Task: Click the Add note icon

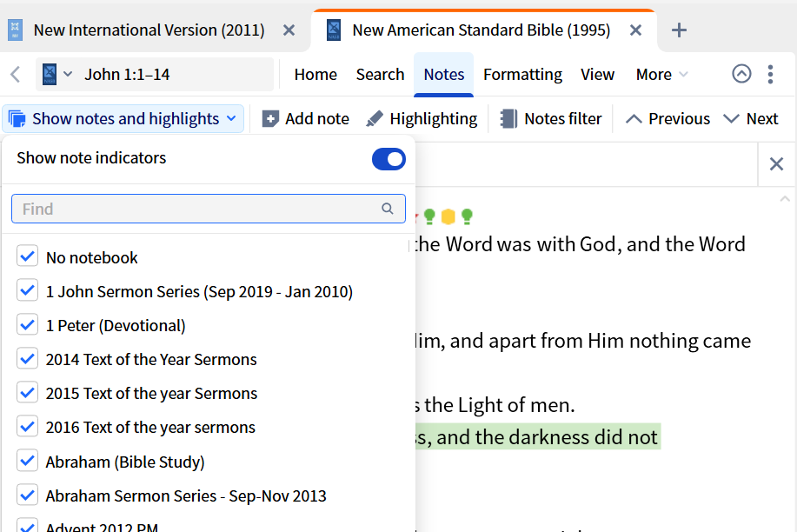Action: click(x=271, y=119)
